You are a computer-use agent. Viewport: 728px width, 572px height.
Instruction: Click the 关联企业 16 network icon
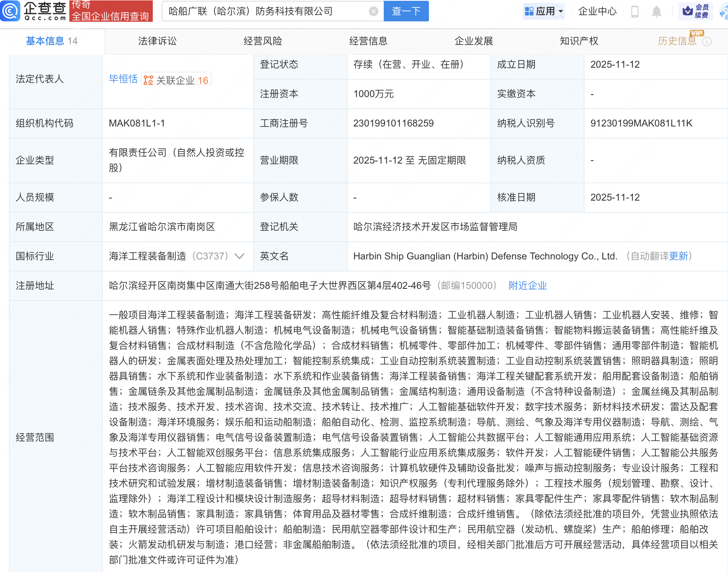(149, 80)
